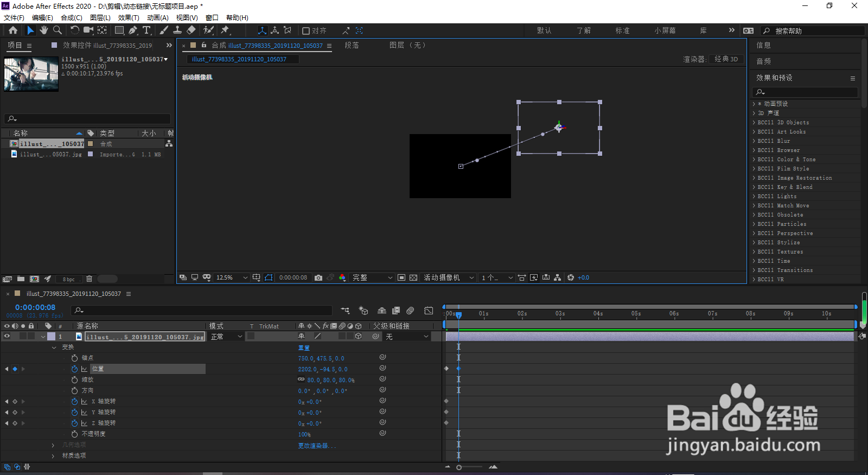Screen dimensions: 868x475
Task: Open 活动摄像机 view dropdown
Action: (449, 277)
